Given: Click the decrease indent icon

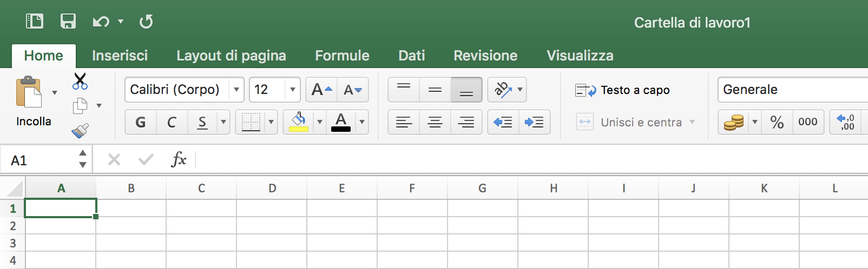Looking at the screenshot, I should 503,123.
